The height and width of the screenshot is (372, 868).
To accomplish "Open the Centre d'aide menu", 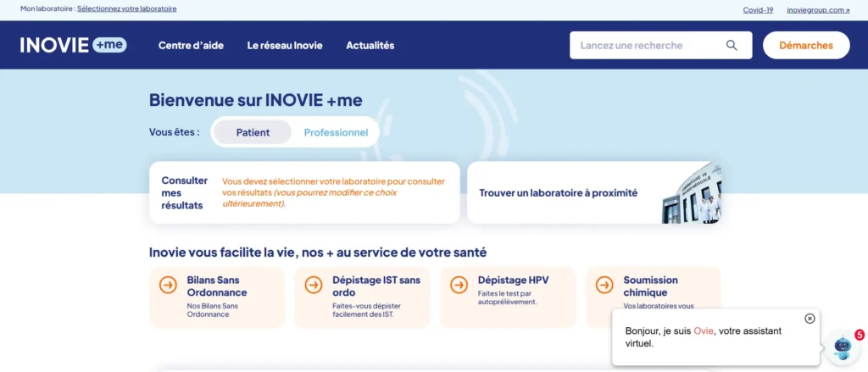I will (x=191, y=46).
